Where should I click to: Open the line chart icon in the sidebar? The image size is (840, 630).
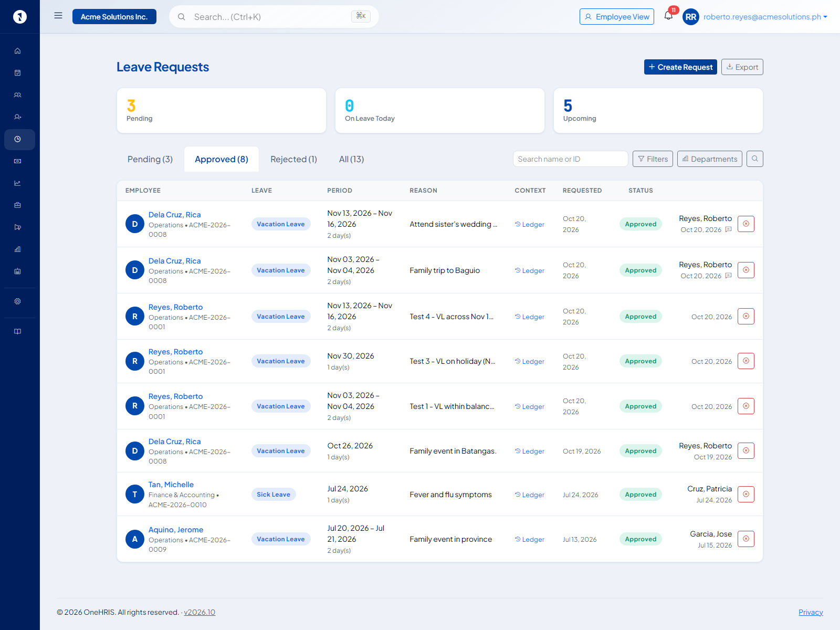pyautogui.click(x=17, y=183)
